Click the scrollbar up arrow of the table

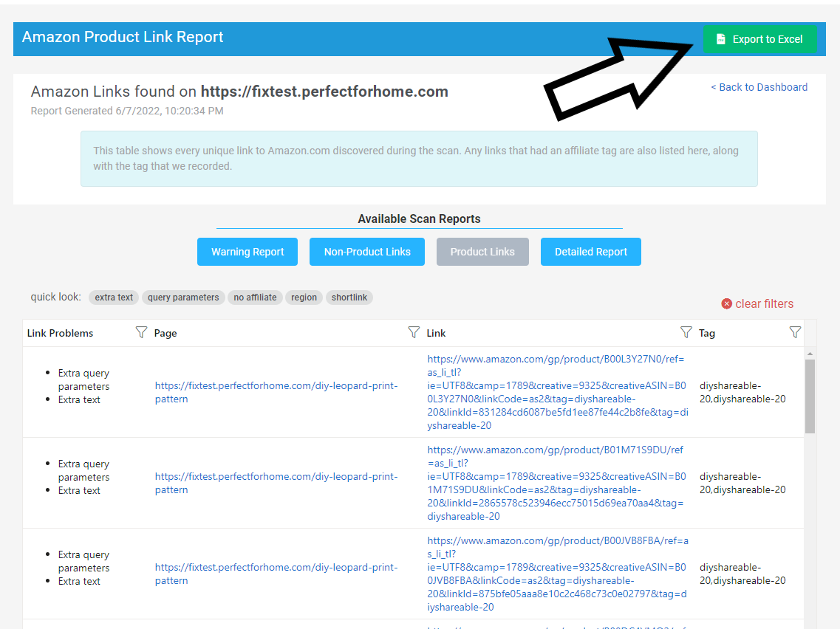(810, 354)
